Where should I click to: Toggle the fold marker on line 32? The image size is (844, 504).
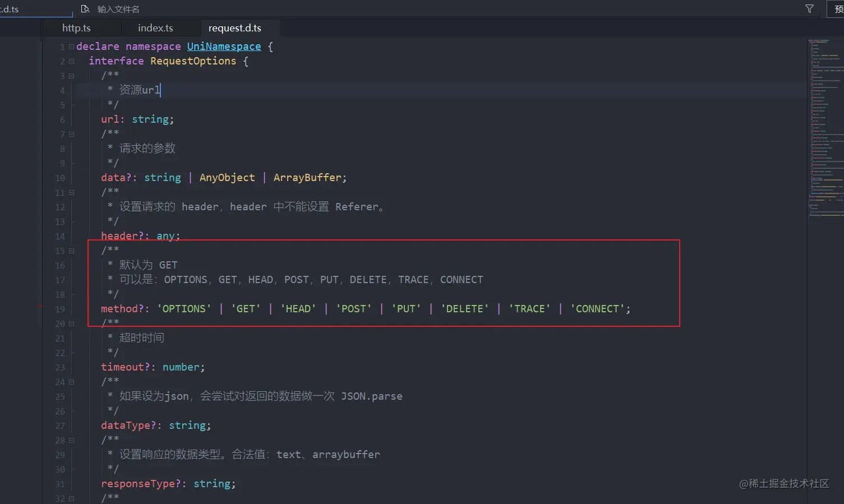(x=71, y=498)
